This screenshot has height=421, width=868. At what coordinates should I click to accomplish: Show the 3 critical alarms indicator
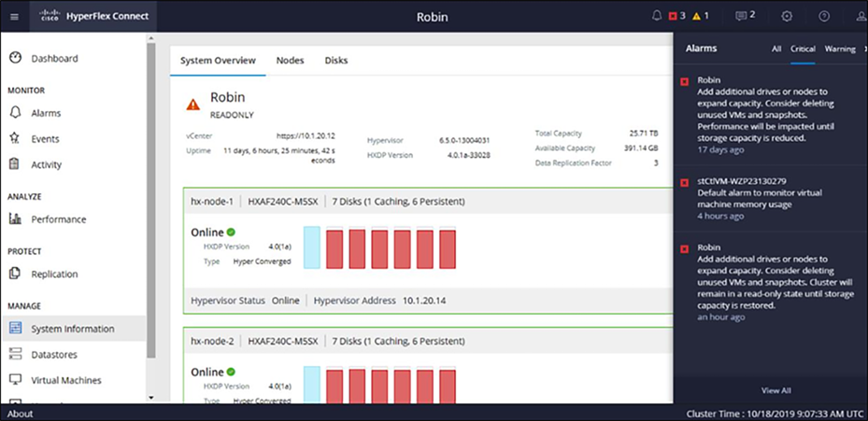[x=676, y=16]
